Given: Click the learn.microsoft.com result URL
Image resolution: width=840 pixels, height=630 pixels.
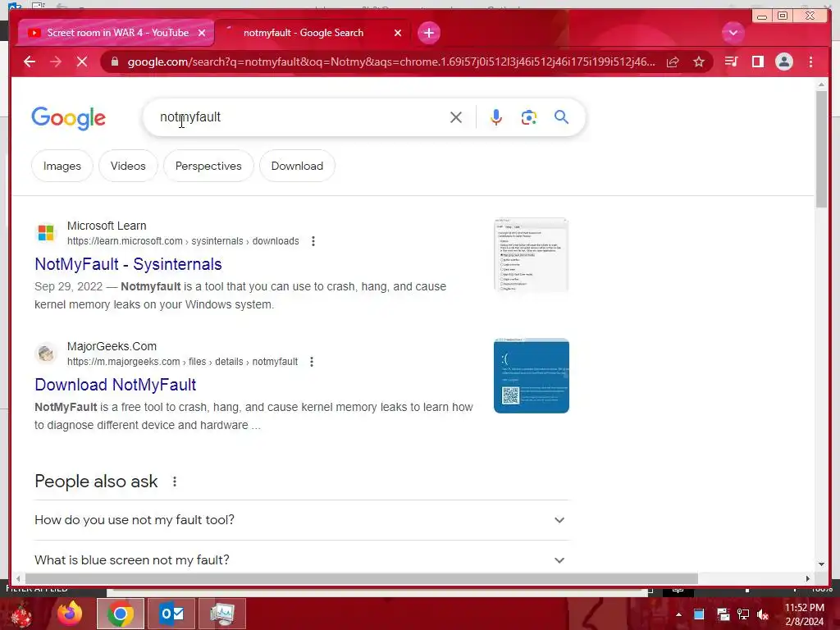Looking at the screenshot, I should tap(183, 241).
